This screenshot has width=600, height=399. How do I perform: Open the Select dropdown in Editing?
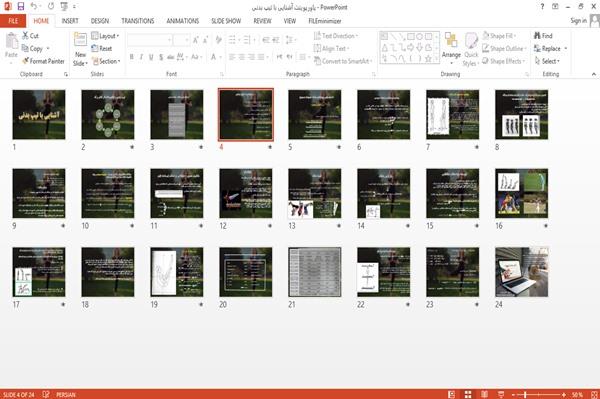coord(547,61)
